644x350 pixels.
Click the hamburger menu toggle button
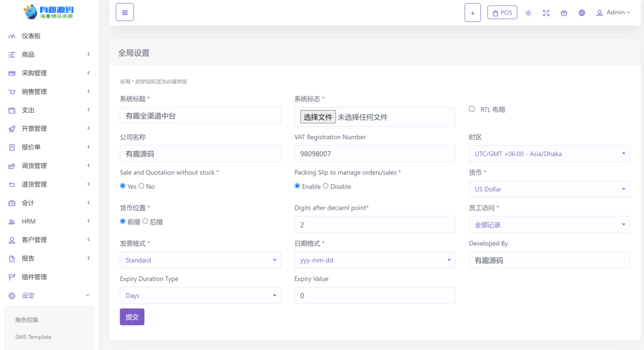[x=125, y=12]
